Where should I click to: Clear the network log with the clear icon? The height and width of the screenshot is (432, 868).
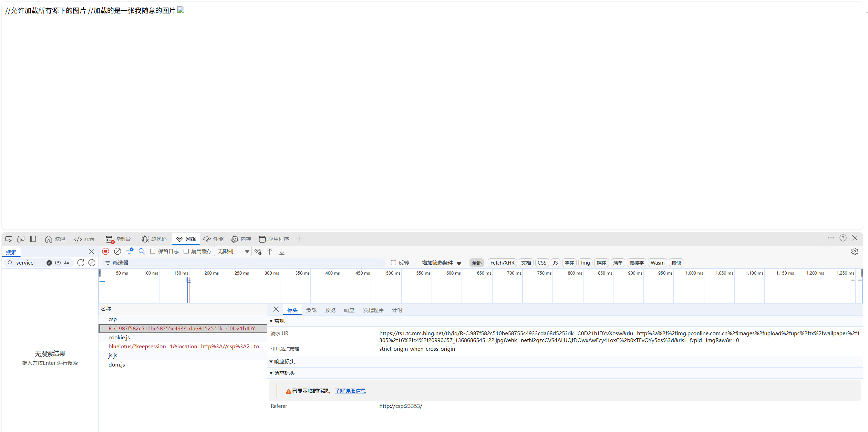click(x=117, y=251)
